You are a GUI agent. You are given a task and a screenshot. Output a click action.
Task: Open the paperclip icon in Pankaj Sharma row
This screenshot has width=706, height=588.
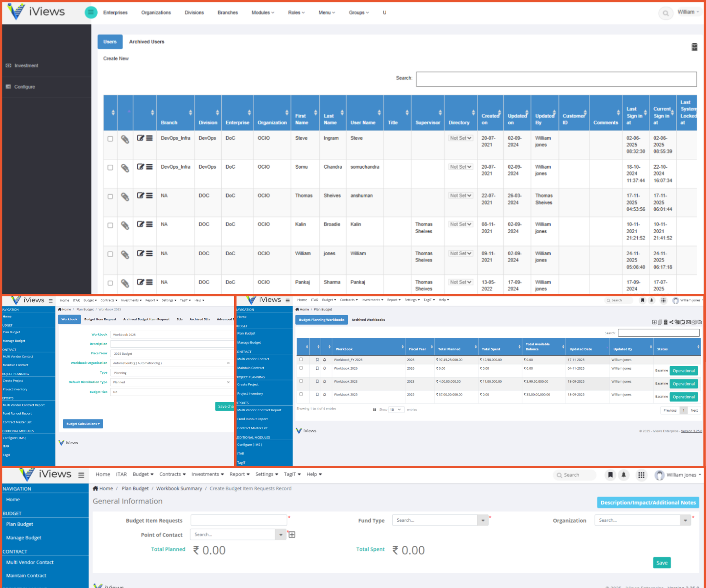point(125,283)
